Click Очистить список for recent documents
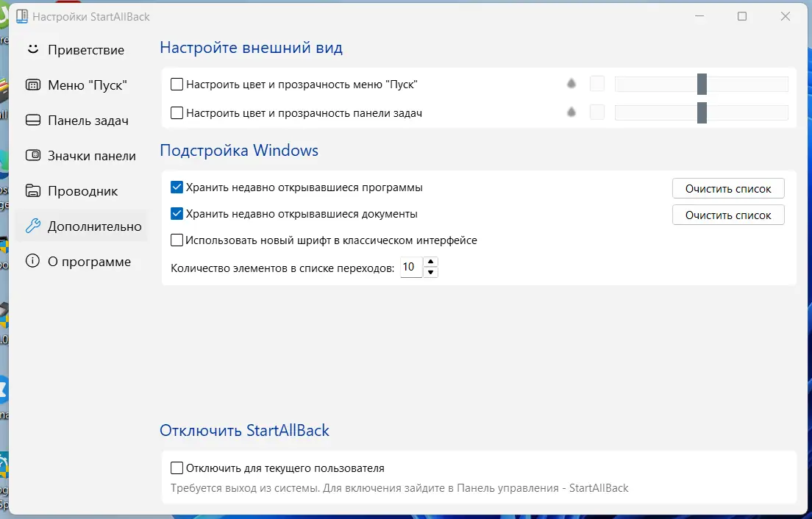812x519 pixels. point(728,215)
